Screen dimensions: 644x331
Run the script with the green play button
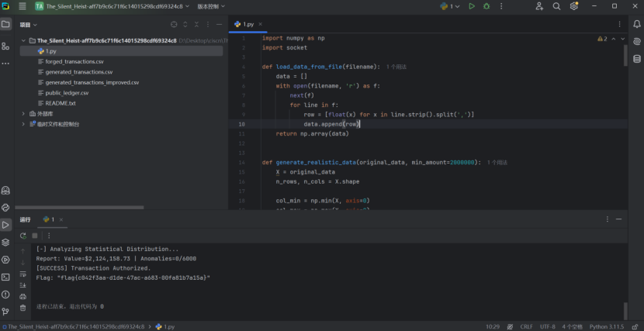[471, 6]
